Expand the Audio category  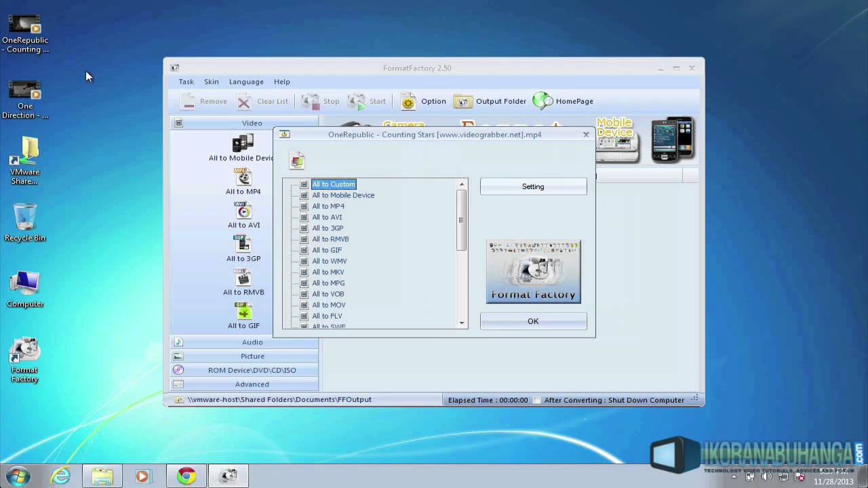pyautogui.click(x=244, y=342)
